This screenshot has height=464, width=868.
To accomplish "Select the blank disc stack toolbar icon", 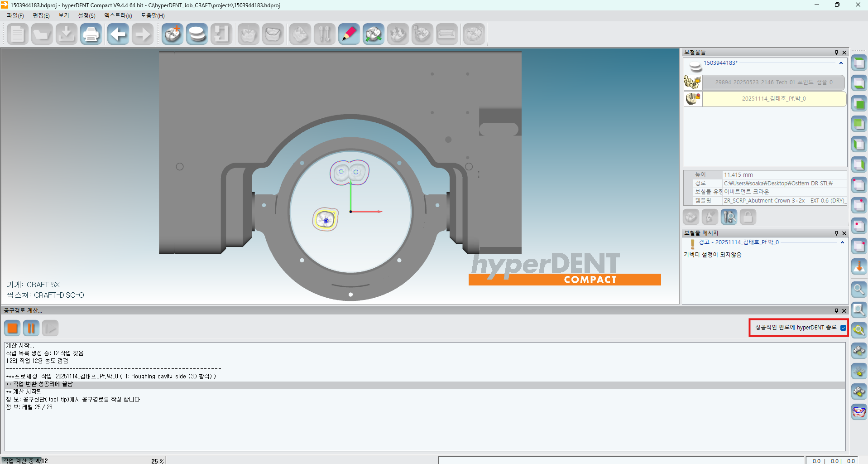I will pyautogui.click(x=197, y=34).
